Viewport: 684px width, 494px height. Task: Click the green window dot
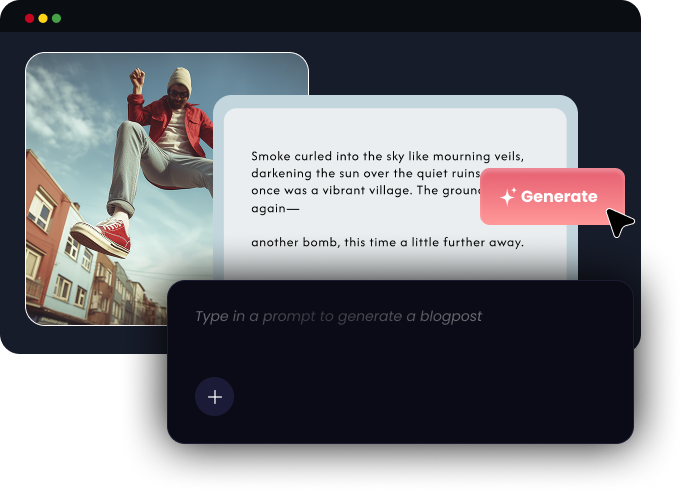[x=56, y=18]
